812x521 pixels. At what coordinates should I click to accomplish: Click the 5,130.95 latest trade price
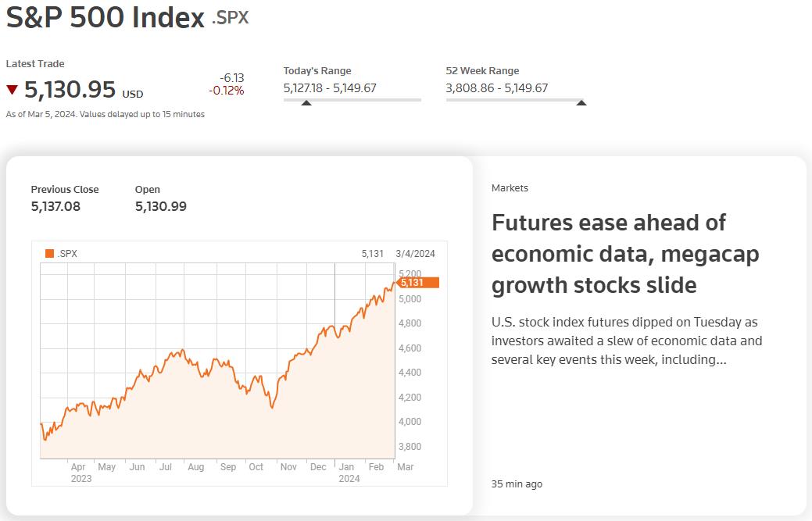70,90
